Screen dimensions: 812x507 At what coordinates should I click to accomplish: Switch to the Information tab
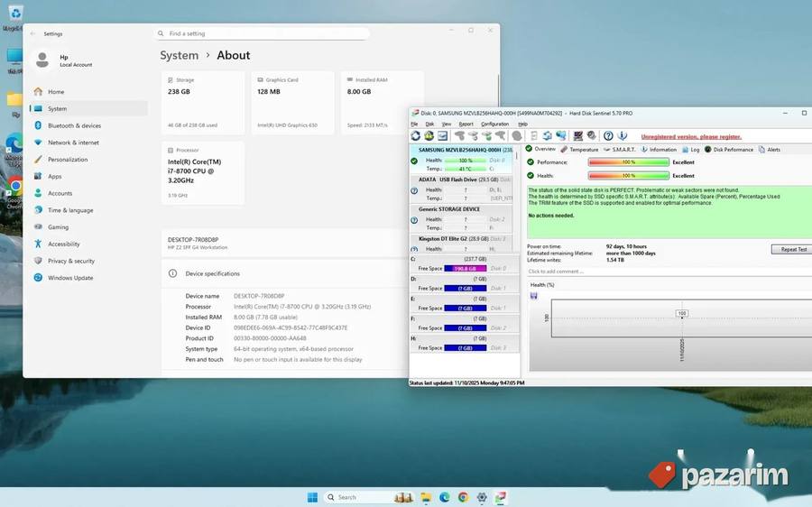[x=659, y=150]
